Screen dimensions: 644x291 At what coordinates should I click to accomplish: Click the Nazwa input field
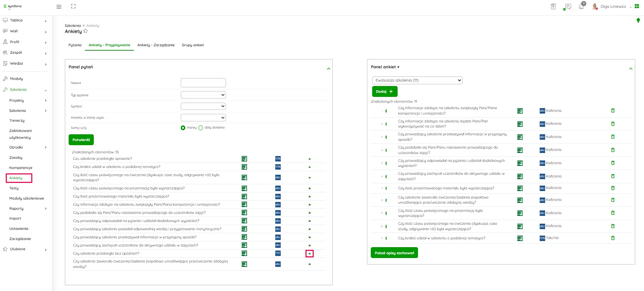coord(203,83)
